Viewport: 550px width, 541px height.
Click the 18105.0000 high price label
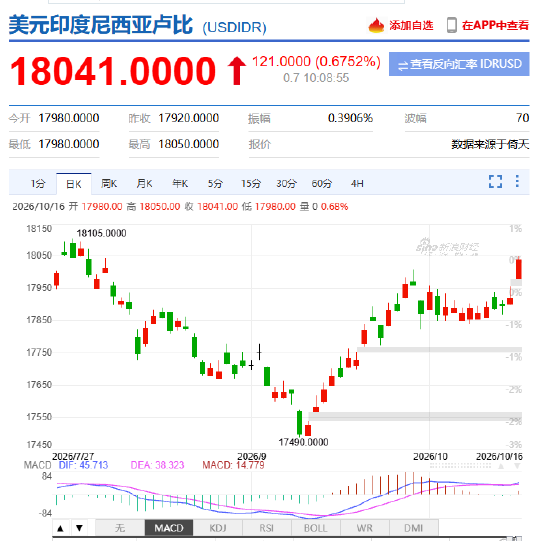tap(101, 233)
